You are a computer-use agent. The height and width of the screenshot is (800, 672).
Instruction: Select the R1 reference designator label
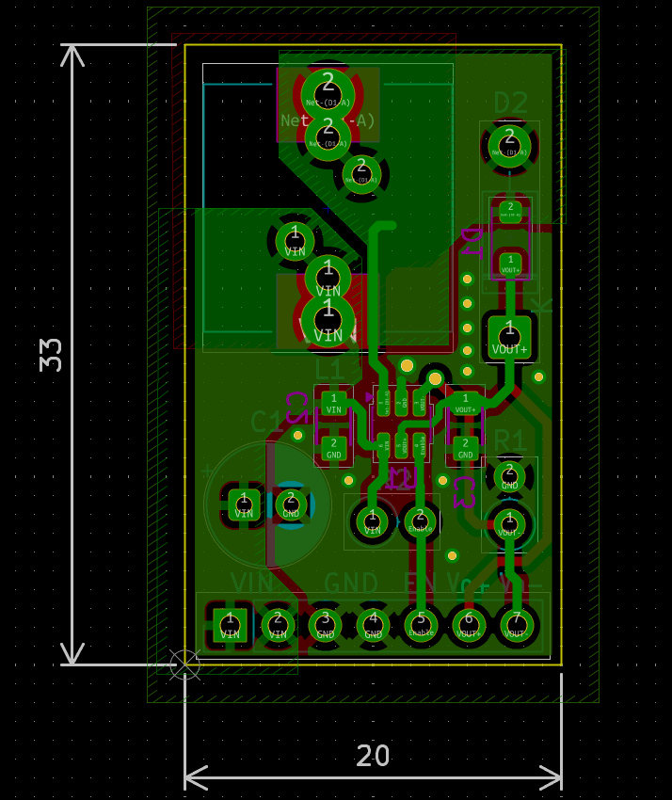509,440
